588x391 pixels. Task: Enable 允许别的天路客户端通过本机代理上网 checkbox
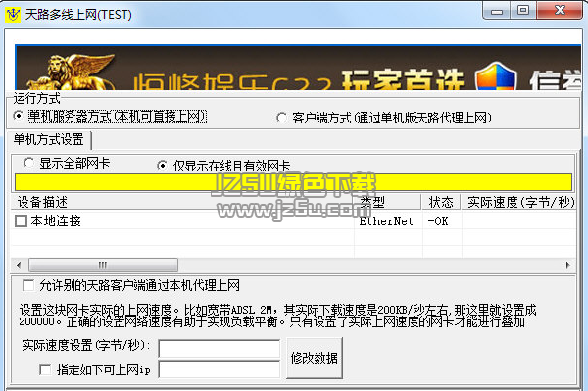tap(28, 285)
